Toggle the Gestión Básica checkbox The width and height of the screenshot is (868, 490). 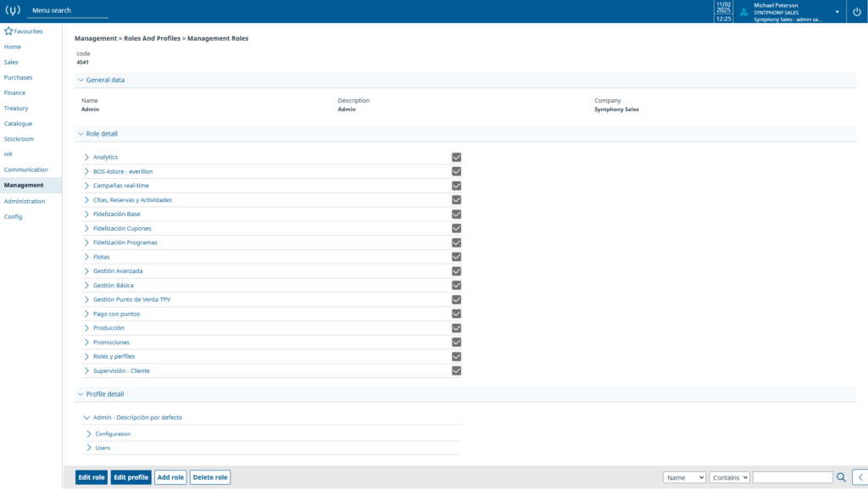(x=456, y=285)
